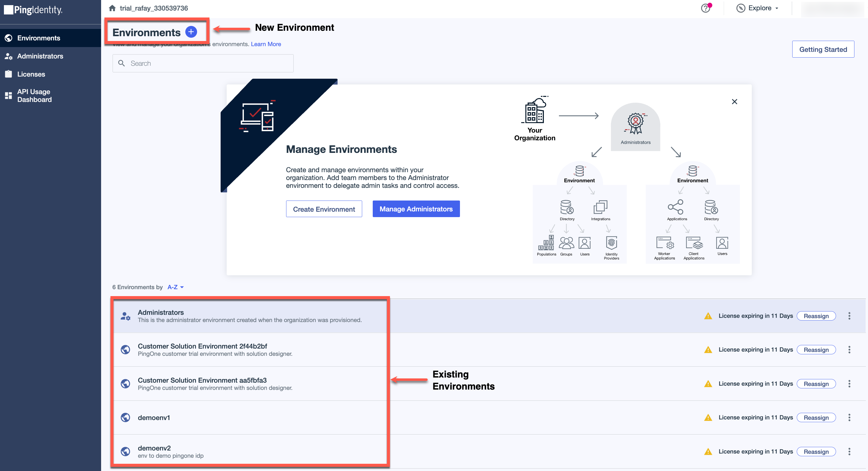Click globe icon beside demoenv2
868x471 pixels.
coord(125,451)
